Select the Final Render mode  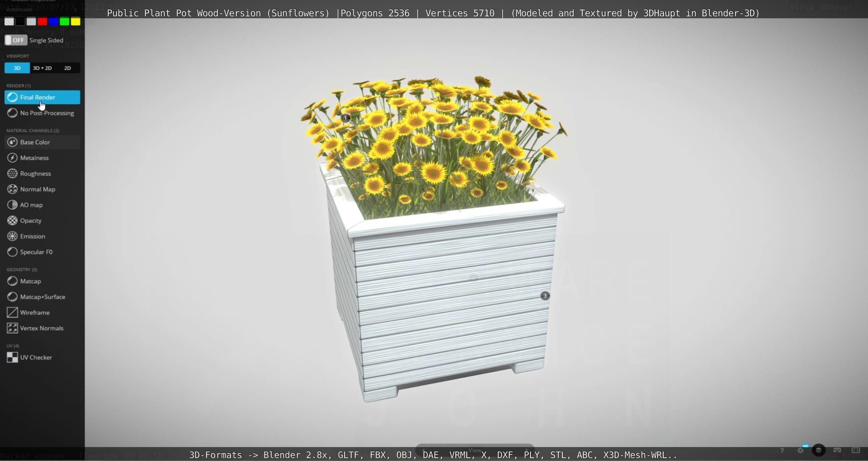point(42,97)
